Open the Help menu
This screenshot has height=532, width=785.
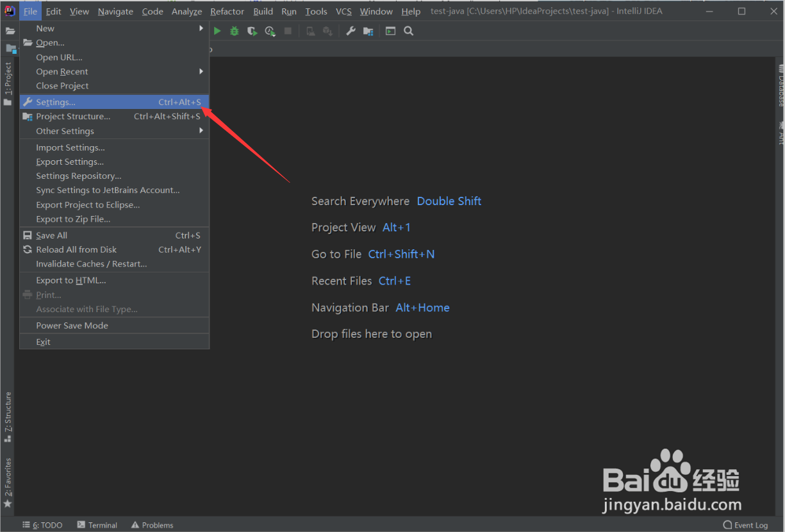click(x=411, y=11)
